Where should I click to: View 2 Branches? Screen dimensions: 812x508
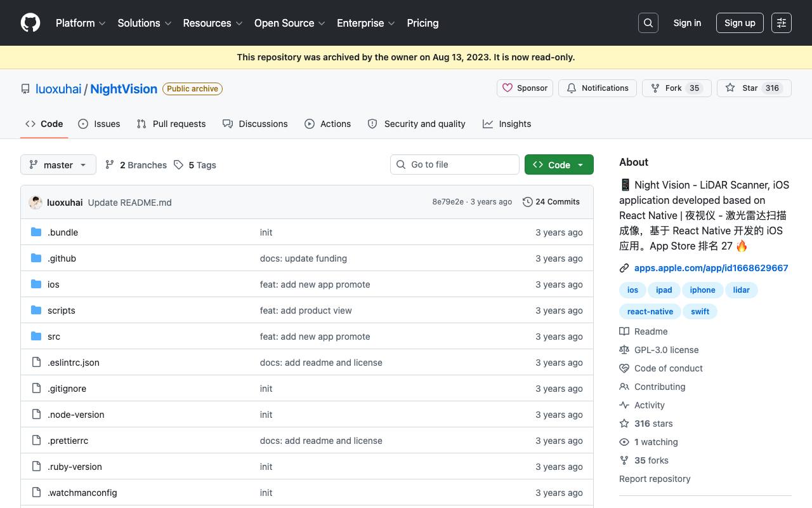point(136,165)
